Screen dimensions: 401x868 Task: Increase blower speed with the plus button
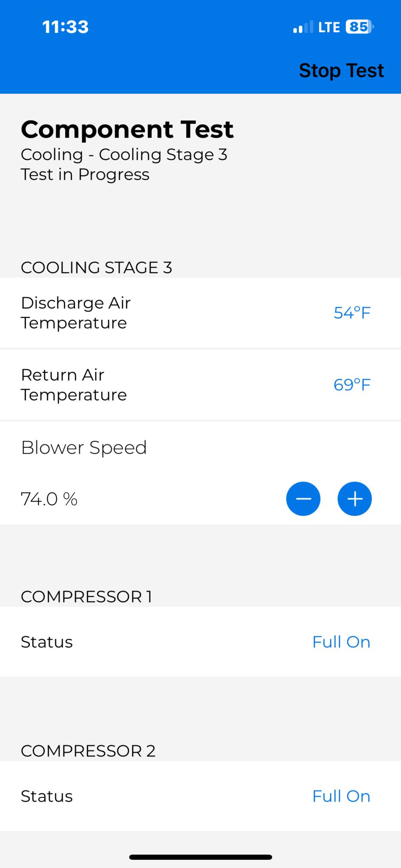[x=355, y=499]
